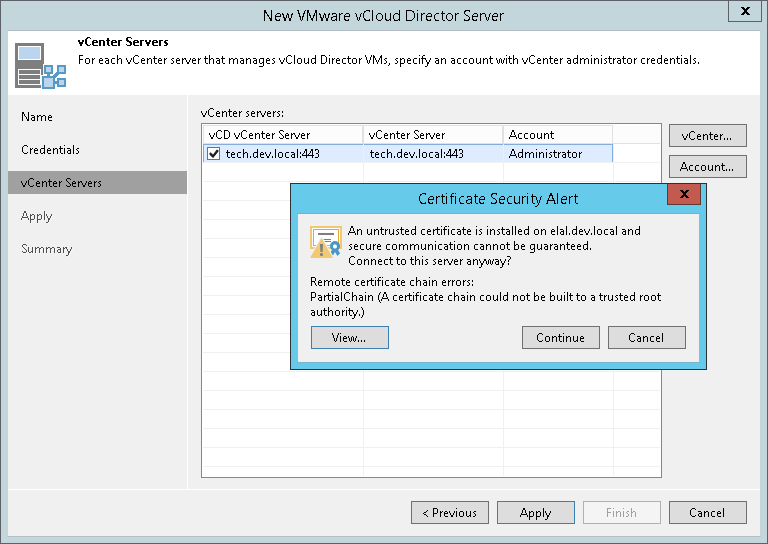Click the certificate warning icon in alert

click(x=325, y=241)
